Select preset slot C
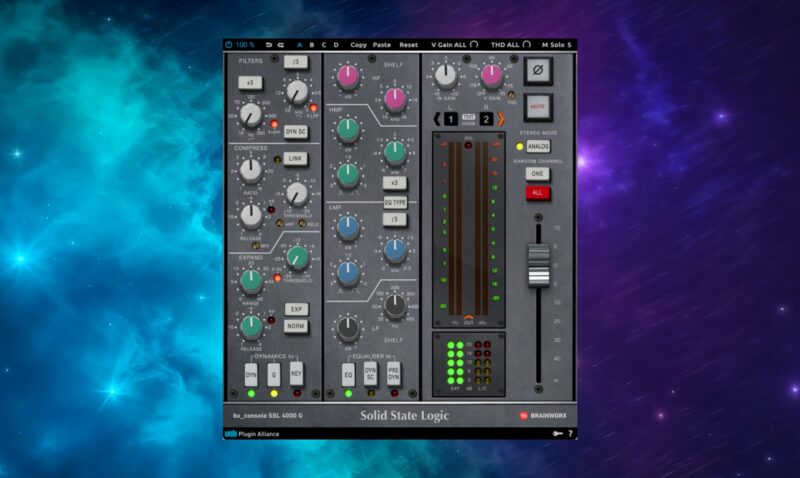This screenshot has height=478, width=800. [324, 45]
